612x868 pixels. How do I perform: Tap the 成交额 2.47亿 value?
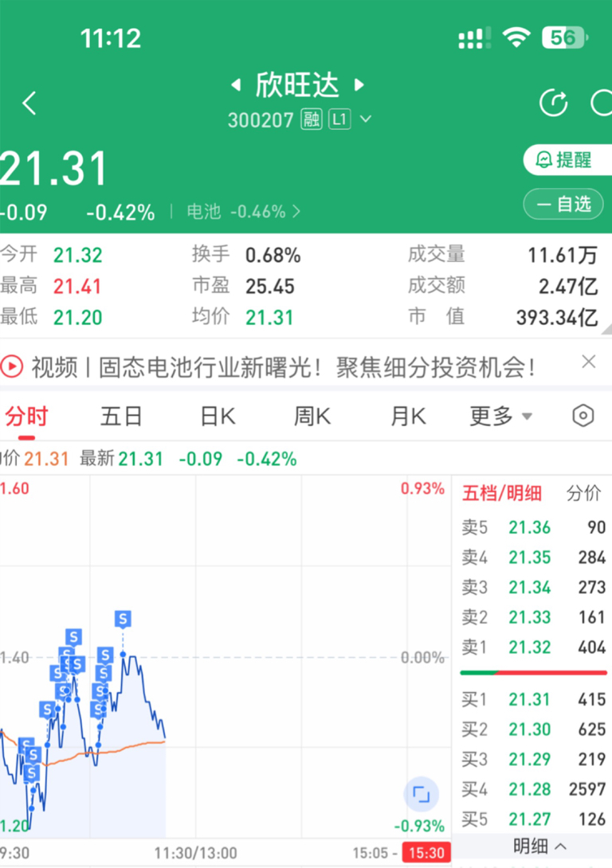click(x=569, y=286)
